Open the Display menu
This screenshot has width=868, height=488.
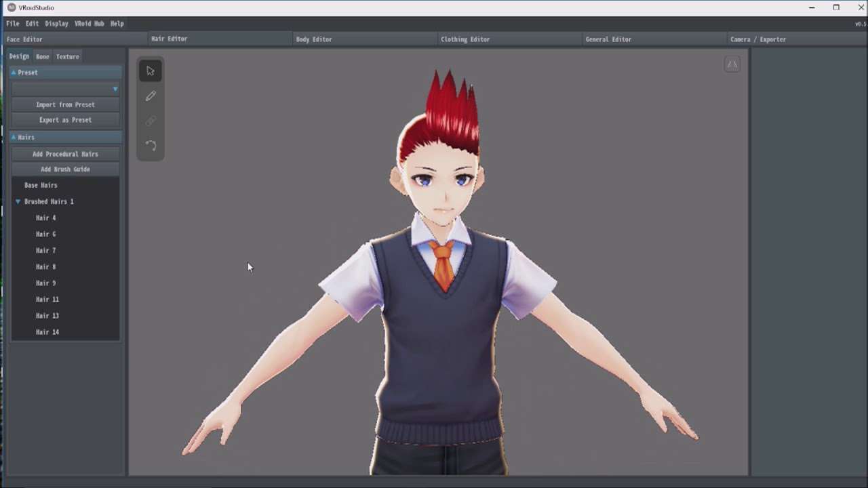click(x=56, y=24)
